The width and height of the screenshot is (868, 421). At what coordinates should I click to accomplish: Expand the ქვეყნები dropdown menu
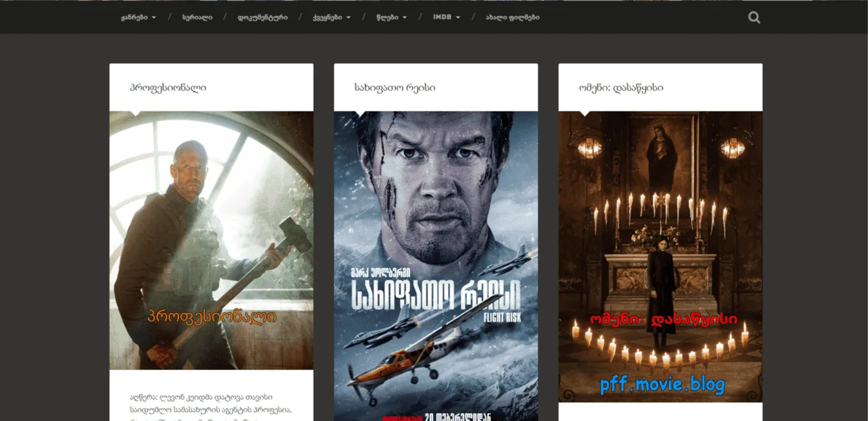click(332, 17)
